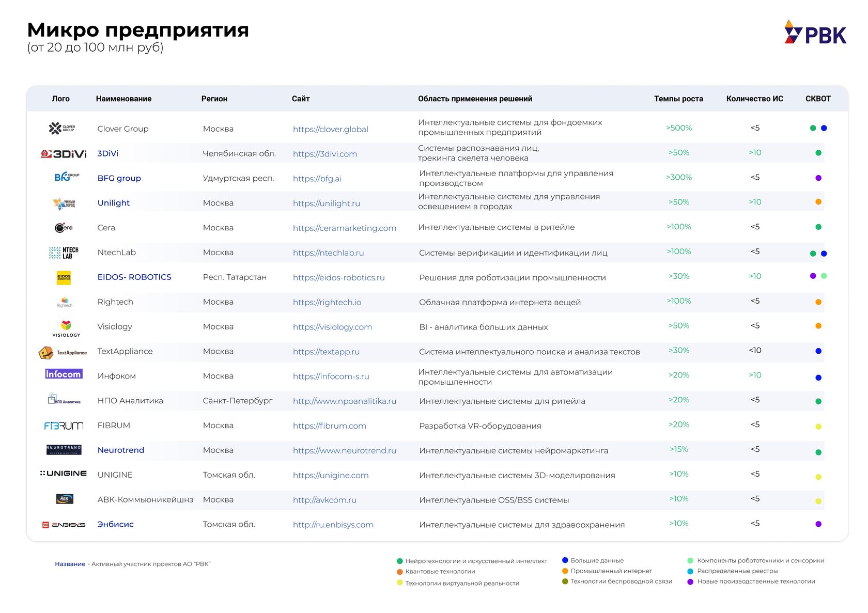Click the АВК-Коммьюникейшнз logo
868x613 pixels.
[x=65, y=499]
